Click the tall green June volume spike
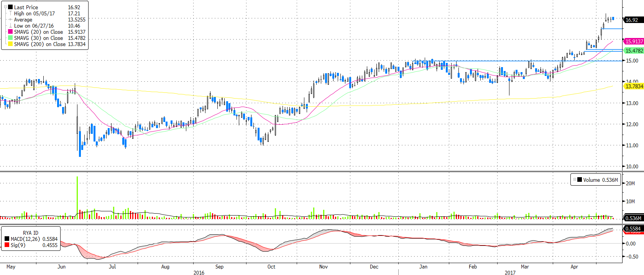The width and height of the screenshot is (644, 275). point(77,198)
